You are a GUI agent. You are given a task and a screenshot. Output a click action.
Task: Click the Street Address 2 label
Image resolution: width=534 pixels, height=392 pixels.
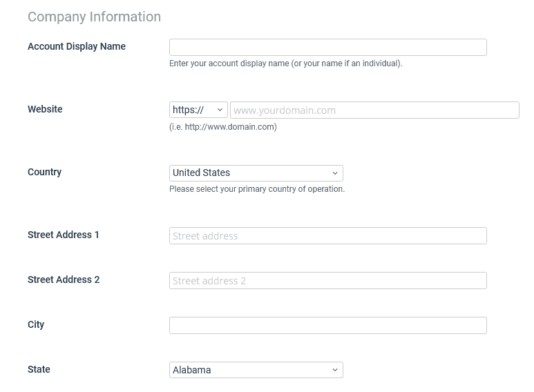[x=64, y=280]
